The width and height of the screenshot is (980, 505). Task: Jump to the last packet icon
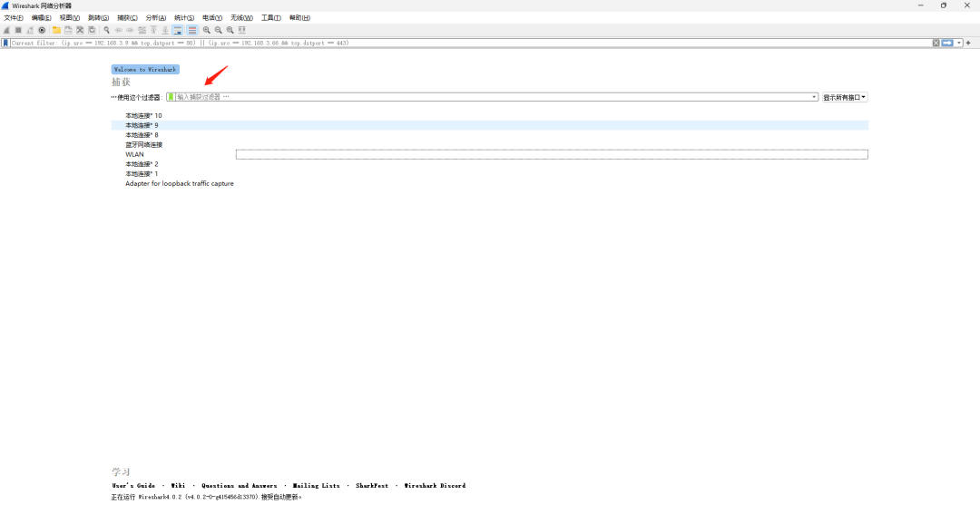(166, 30)
